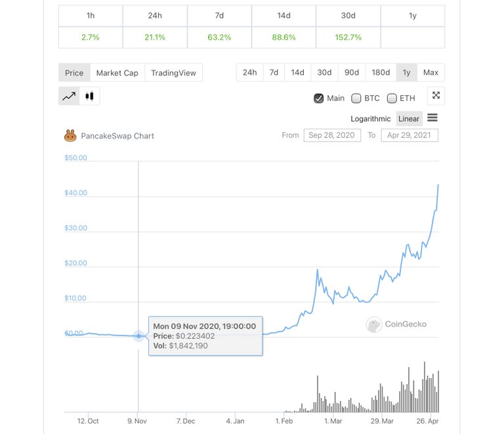Image resolution: width=504 pixels, height=434 pixels.
Task: Expand chart to fullscreen
Action: pos(436,95)
